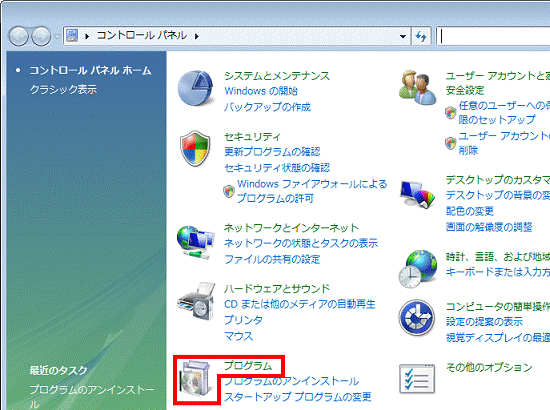The width and height of the screenshot is (550, 410).
Task: Open Windows ファイアウォールによるプログラムの許可 link
Action: click(x=312, y=191)
